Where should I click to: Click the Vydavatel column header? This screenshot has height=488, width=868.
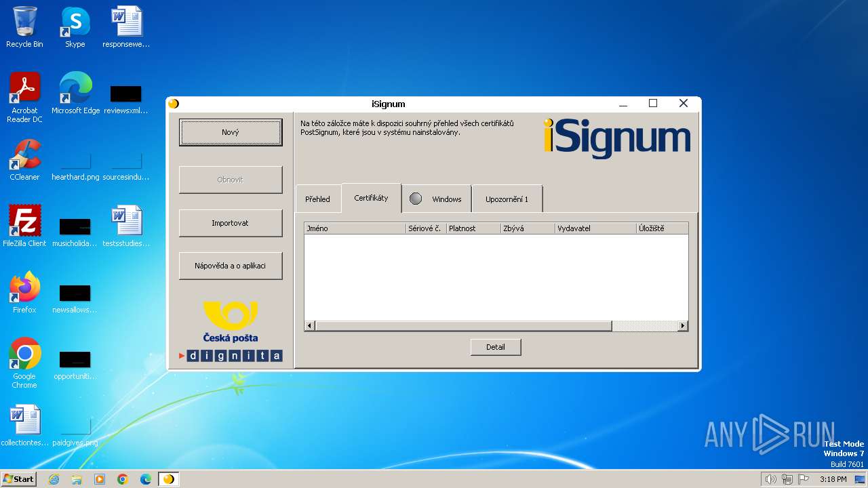coord(595,228)
